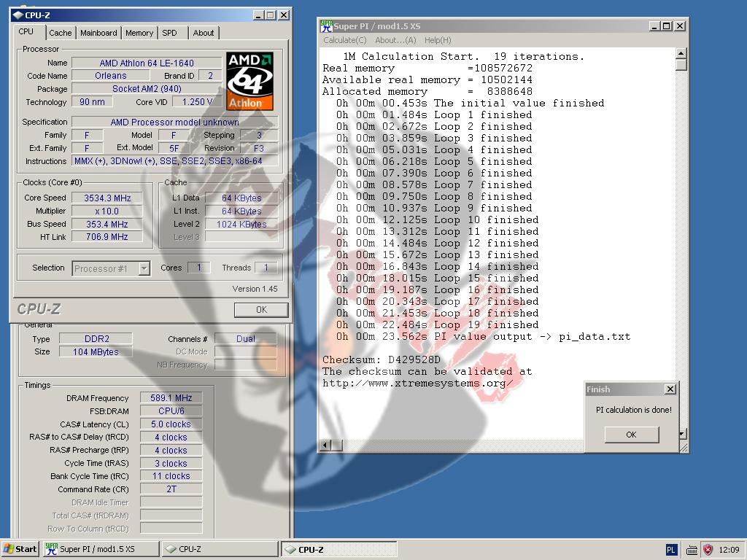Click the Bank Cycle Time 11 clocks value
Viewport: 747px width, 560px height.
point(171,476)
